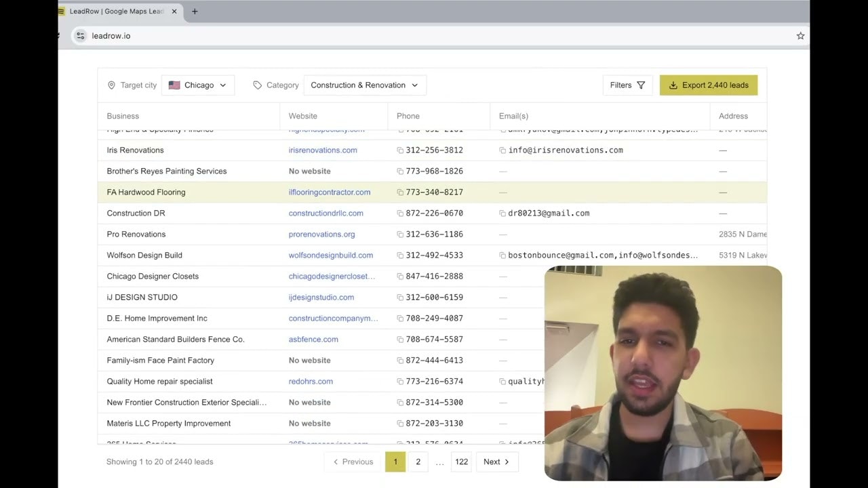Click the Previous page button

click(353, 462)
